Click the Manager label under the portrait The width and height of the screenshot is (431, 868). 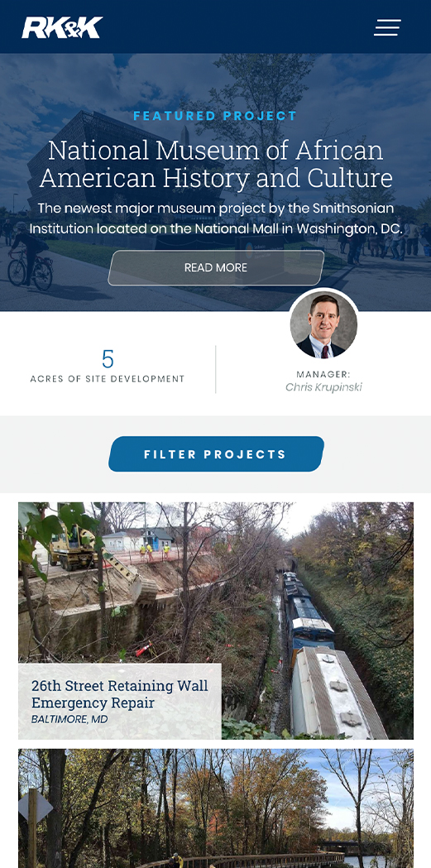(323, 374)
